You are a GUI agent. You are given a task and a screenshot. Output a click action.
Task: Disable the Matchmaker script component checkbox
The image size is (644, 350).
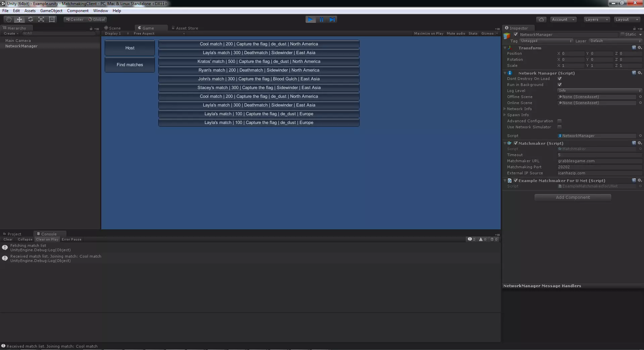pos(516,143)
